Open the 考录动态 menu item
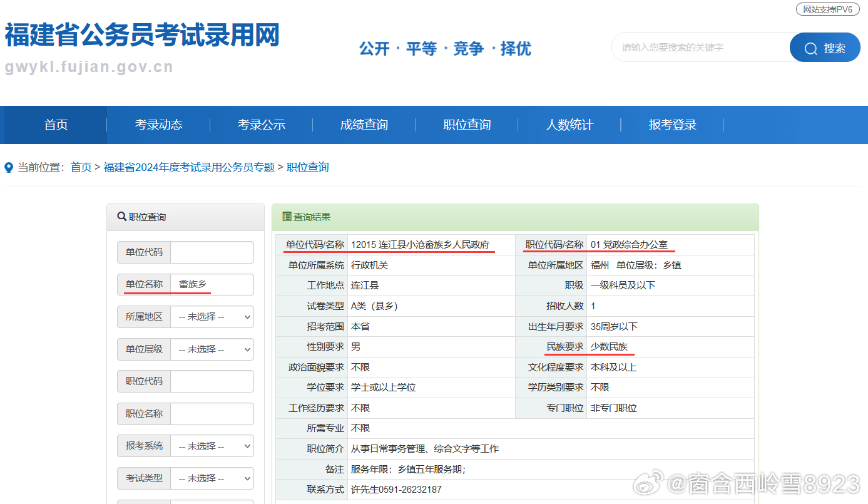The height and width of the screenshot is (504, 868). (x=158, y=125)
